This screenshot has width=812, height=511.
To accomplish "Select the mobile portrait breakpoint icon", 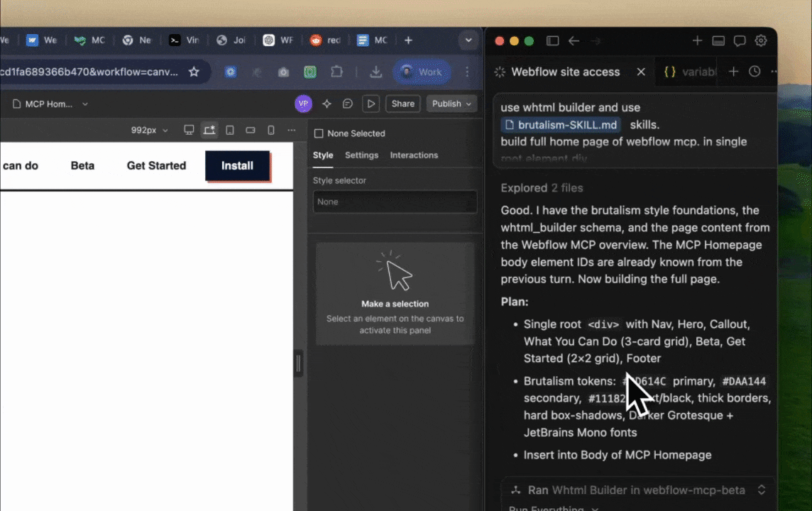I will [x=270, y=130].
